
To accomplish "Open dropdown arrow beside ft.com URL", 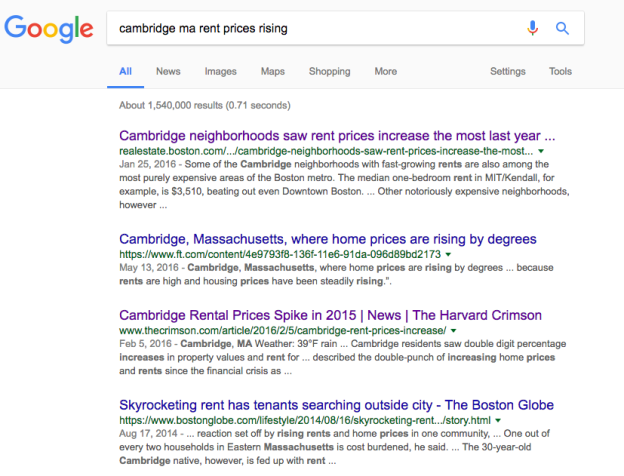I will (448, 254).
